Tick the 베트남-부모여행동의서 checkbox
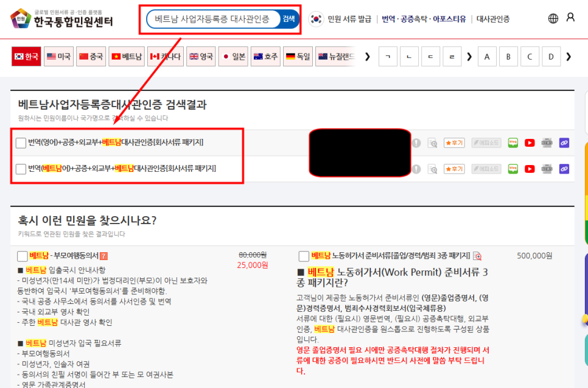 pyautogui.click(x=23, y=256)
